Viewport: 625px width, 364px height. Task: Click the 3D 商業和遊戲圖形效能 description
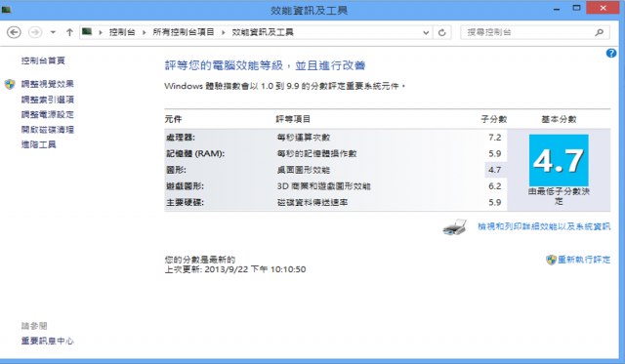pos(323,186)
